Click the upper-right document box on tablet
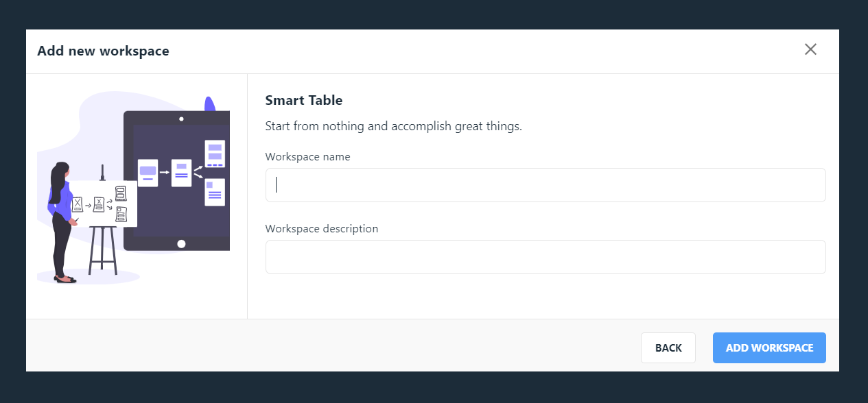This screenshot has width=868, height=403. point(215,154)
